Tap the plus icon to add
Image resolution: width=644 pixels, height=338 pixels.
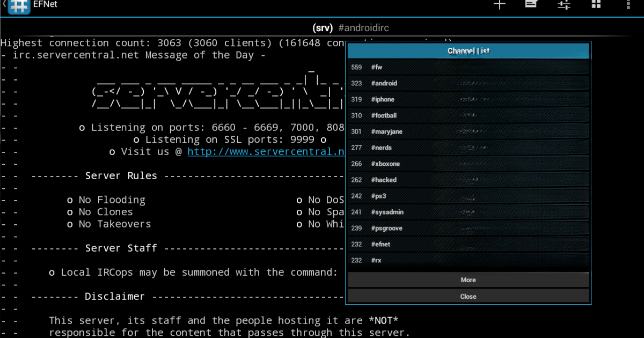500,4
